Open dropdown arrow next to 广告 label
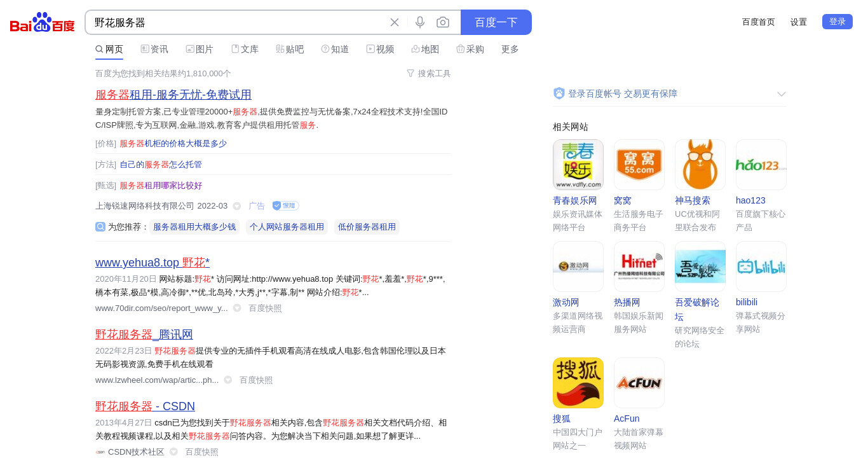Viewport: 868px width, 463px height. tap(237, 206)
